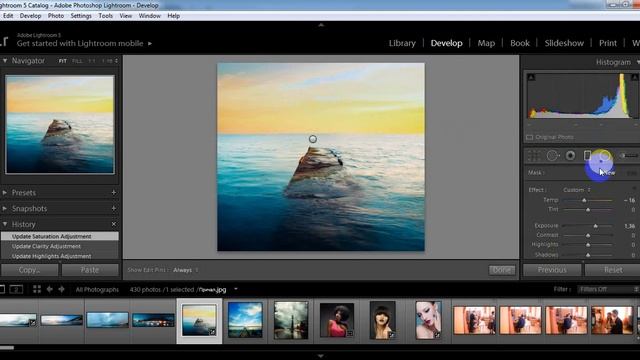Viewport: 640px width, 360px height.
Task: Switch to the Print module
Action: tap(608, 43)
